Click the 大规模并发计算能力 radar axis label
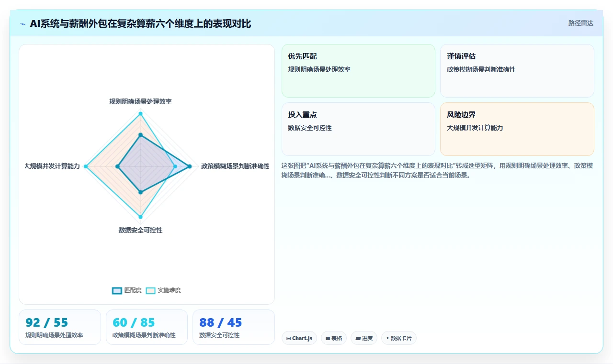 (x=52, y=166)
